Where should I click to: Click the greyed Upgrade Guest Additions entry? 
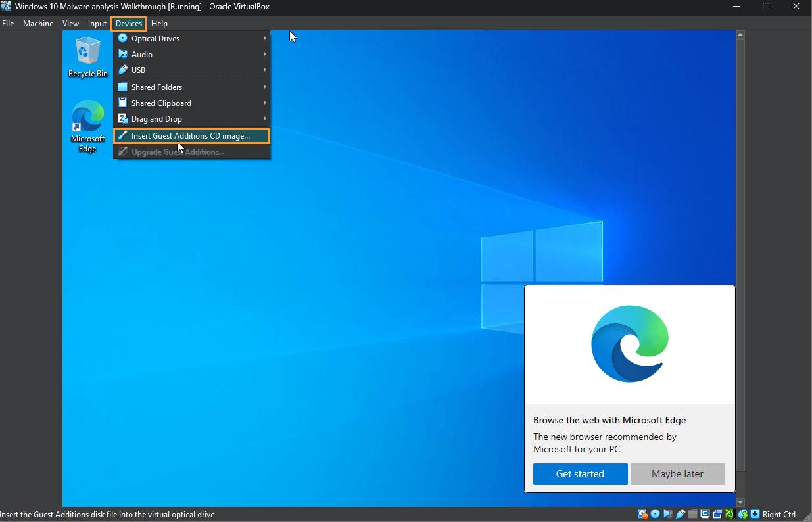(x=191, y=152)
